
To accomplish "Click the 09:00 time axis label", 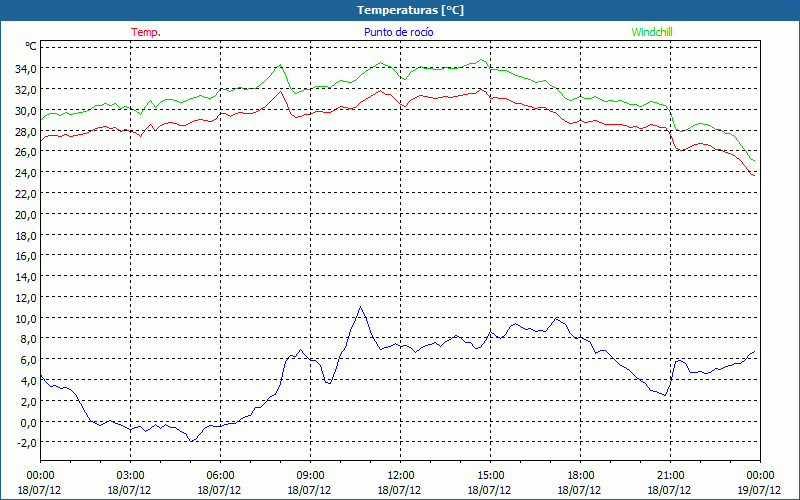I will (x=310, y=476).
